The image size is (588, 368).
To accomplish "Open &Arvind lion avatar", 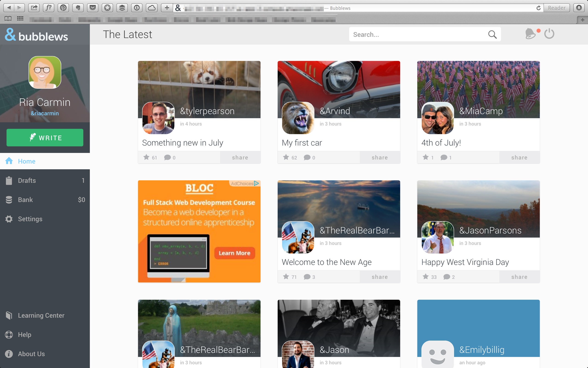I will point(298,118).
